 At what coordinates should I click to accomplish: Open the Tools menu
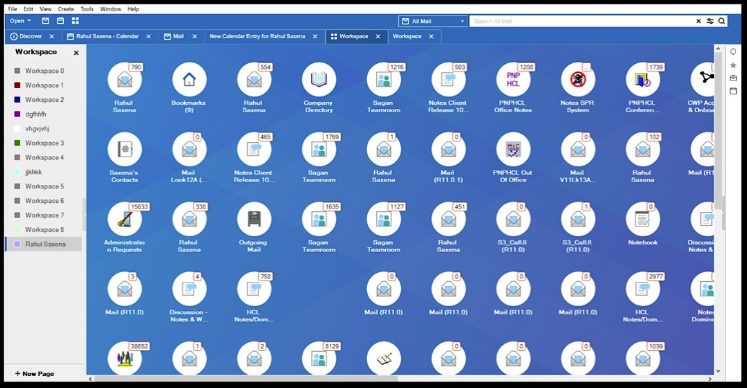pos(87,9)
